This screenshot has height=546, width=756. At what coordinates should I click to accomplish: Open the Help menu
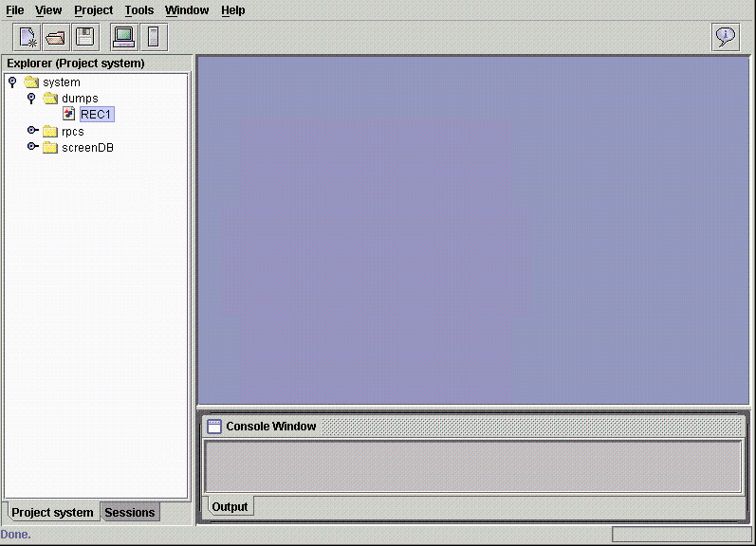(x=233, y=10)
